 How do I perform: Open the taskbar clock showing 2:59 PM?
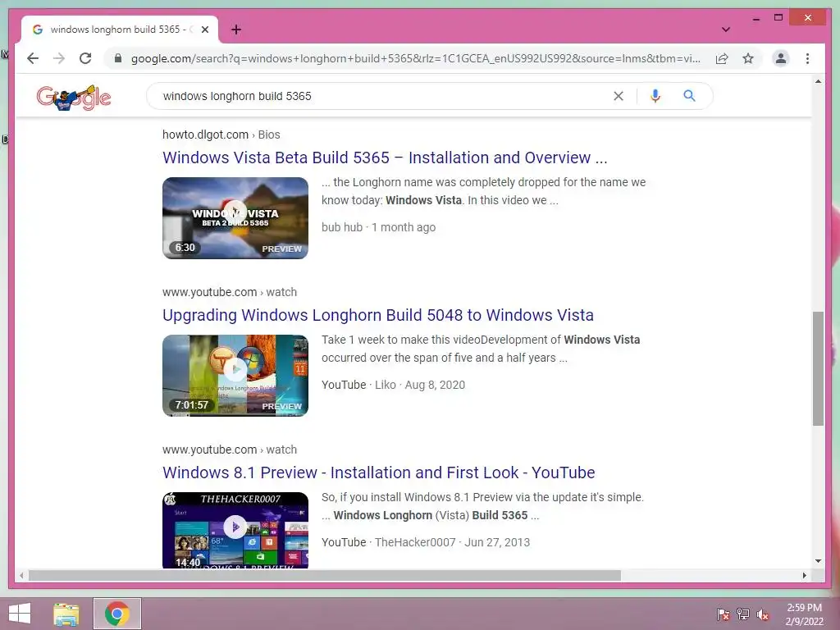(804, 614)
